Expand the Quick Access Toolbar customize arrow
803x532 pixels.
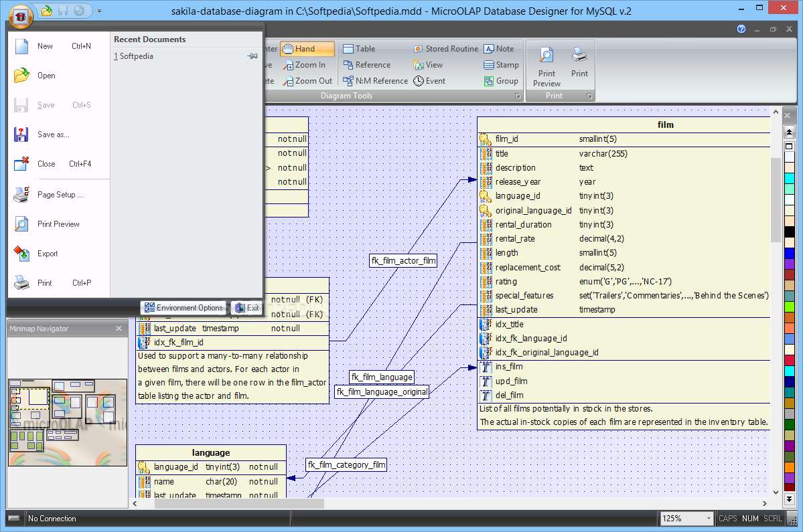click(100, 11)
